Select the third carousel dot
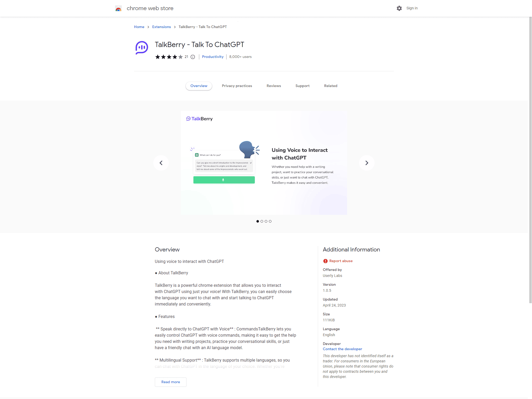 266,221
